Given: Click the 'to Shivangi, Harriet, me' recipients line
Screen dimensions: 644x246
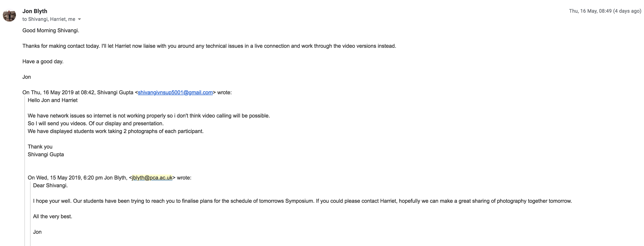Looking at the screenshot, I should [49, 19].
